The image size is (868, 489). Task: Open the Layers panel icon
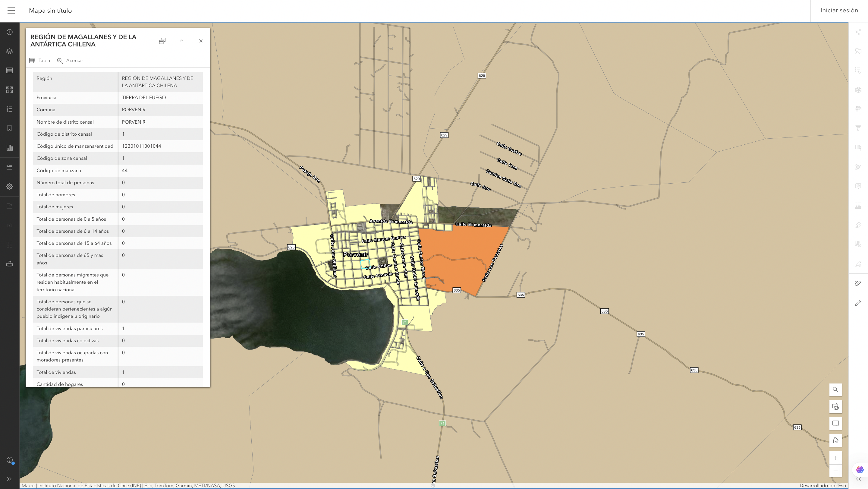[9, 51]
